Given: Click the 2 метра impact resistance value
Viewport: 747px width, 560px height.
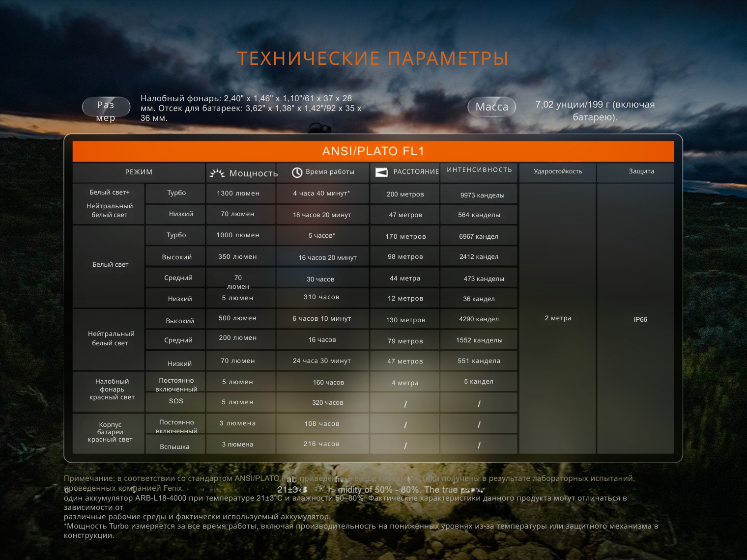Looking at the screenshot, I should (558, 318).
